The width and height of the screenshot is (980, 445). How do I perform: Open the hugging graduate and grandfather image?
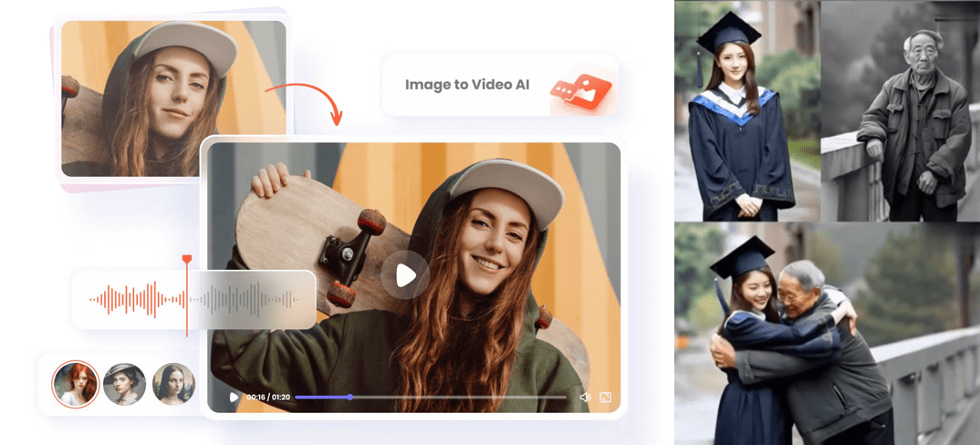826,335
